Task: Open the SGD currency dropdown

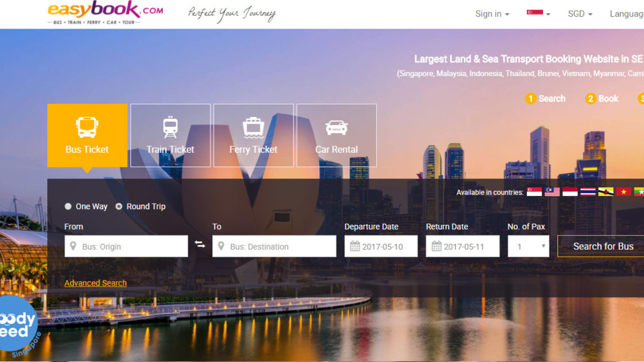Action: [x=580, y=14]
